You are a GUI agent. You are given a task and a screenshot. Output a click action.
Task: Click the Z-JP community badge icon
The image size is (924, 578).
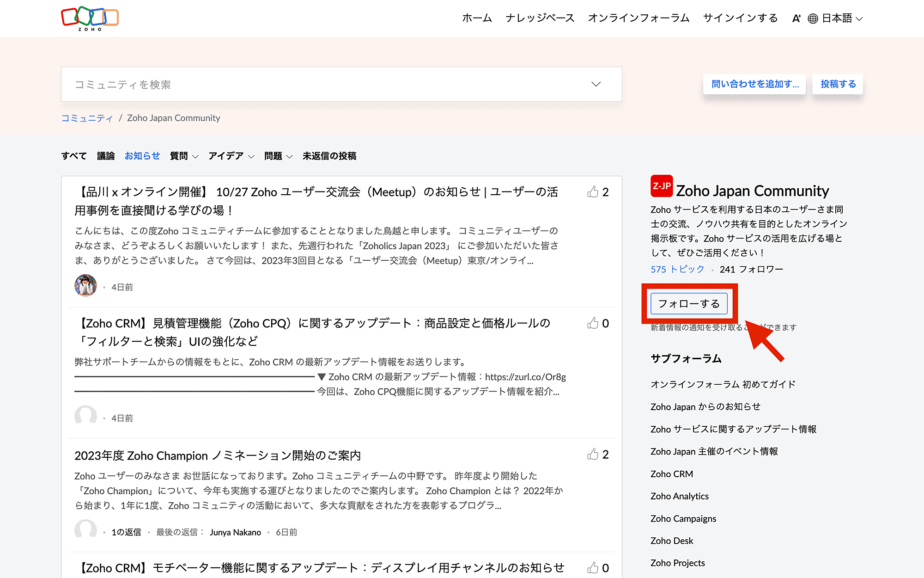click(x=661, y=186)
